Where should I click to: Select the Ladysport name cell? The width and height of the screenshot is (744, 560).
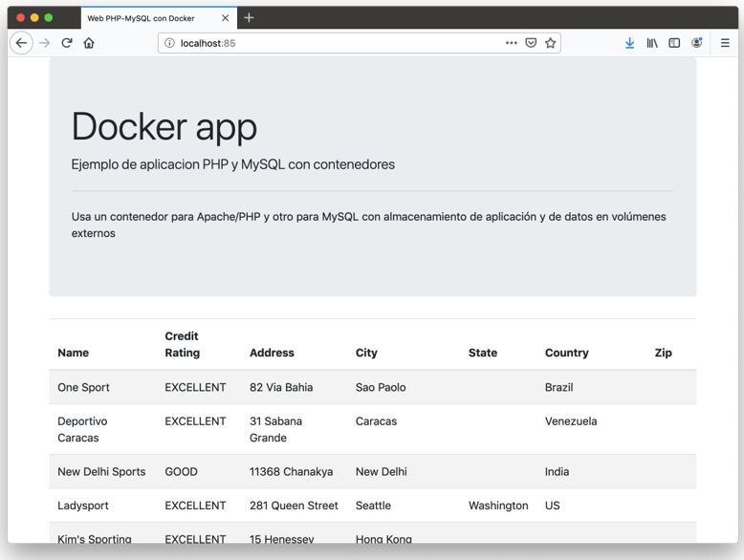(83, 506)
